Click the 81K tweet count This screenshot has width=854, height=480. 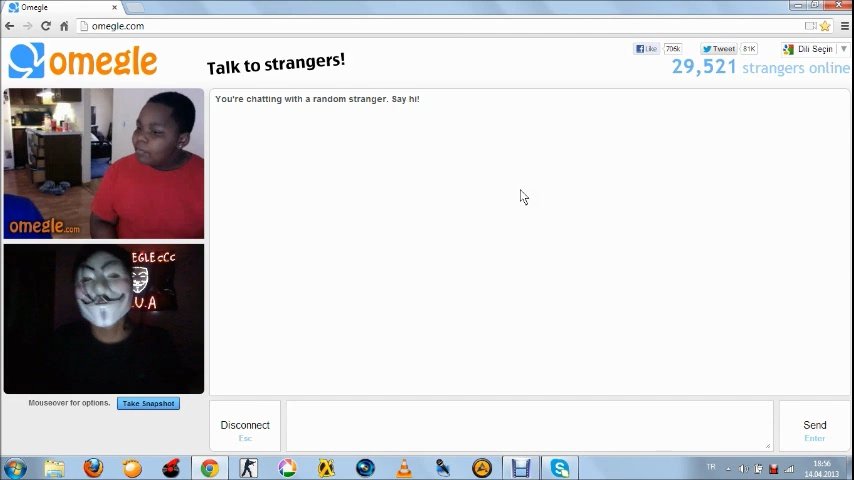click(749, 48)
